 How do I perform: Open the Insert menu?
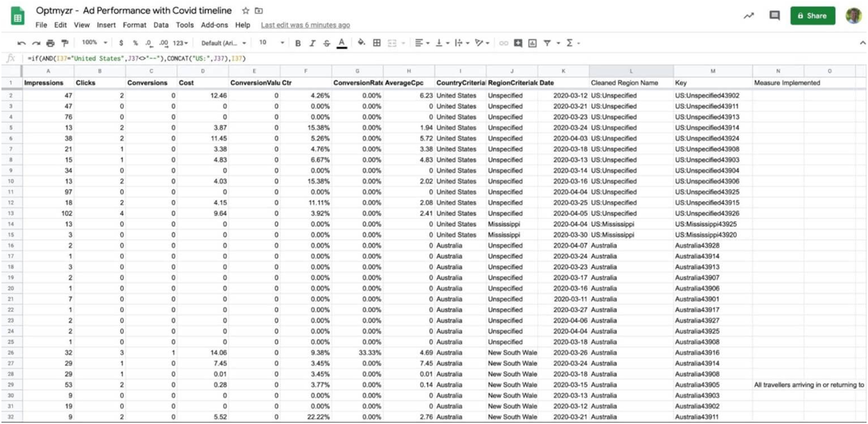[106, 25]
